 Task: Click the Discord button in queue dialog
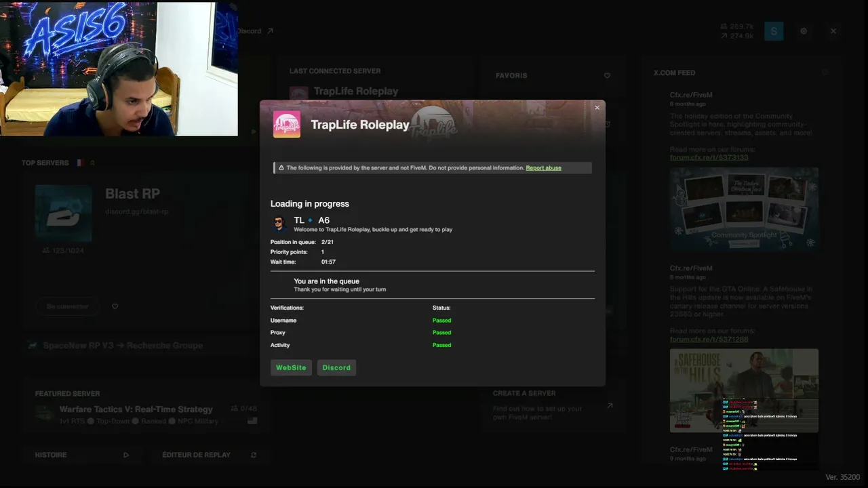tap(336, 367)
